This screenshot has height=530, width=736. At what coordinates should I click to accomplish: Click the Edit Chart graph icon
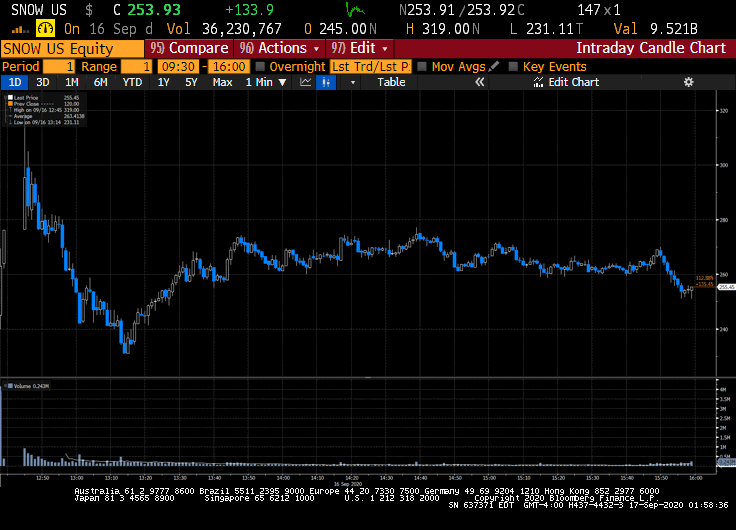(538, 82)
